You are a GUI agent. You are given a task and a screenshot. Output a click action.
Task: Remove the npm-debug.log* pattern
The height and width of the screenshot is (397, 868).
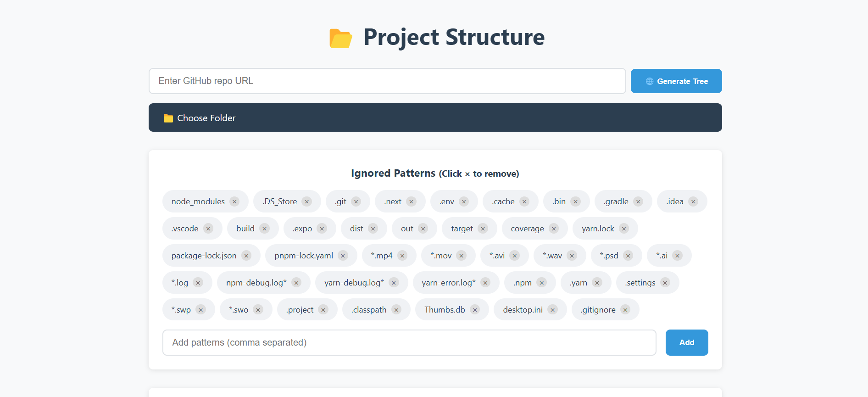point(296,283)
